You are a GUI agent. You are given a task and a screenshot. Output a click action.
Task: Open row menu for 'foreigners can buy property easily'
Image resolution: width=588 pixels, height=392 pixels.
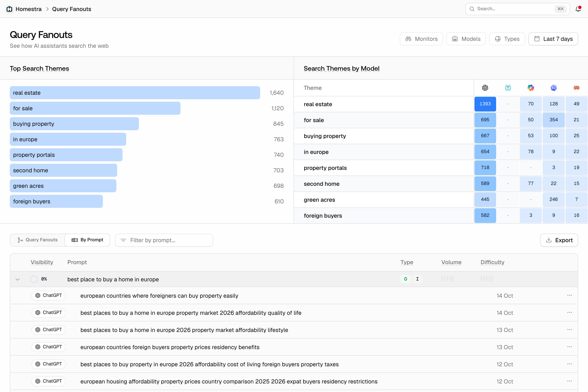(x=569, y=295)
